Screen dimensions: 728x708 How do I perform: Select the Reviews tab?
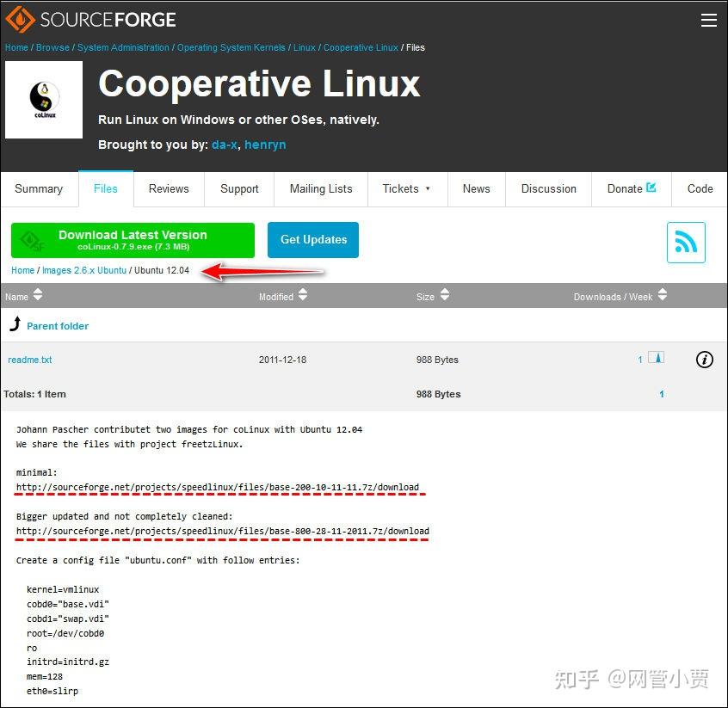pos(168,188)
